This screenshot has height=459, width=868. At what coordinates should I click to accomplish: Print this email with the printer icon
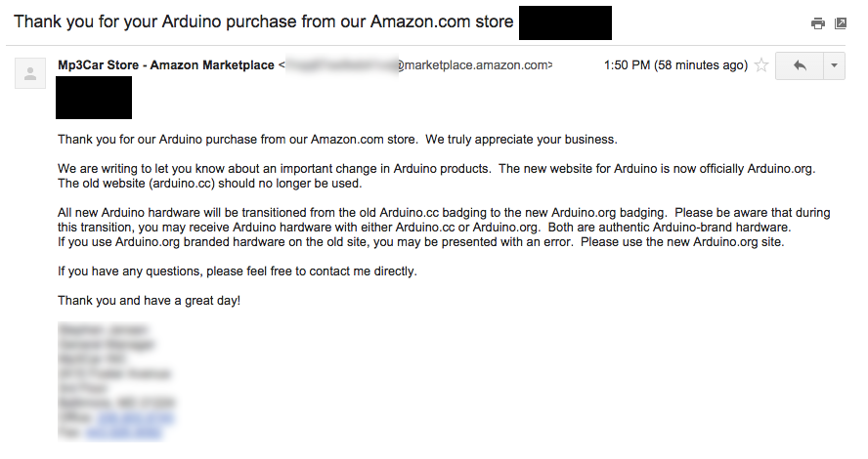tap(818, 23)
